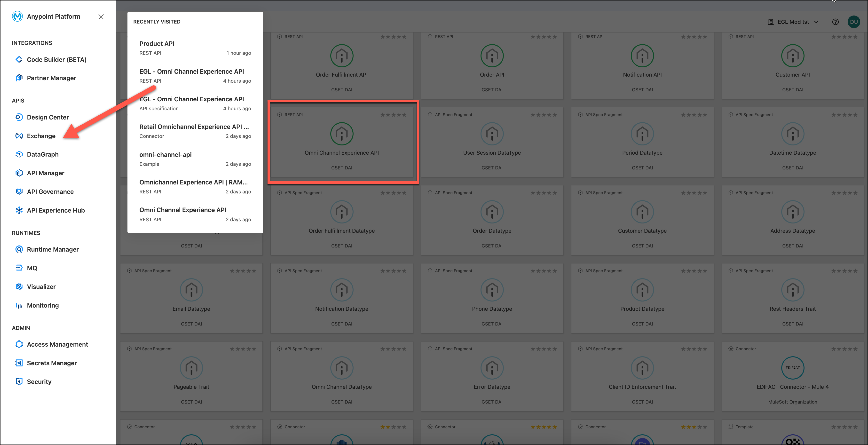The width and height of the screenshot is (868, 445).
Task: Open the DU user avatar menu
Action: 853,22
